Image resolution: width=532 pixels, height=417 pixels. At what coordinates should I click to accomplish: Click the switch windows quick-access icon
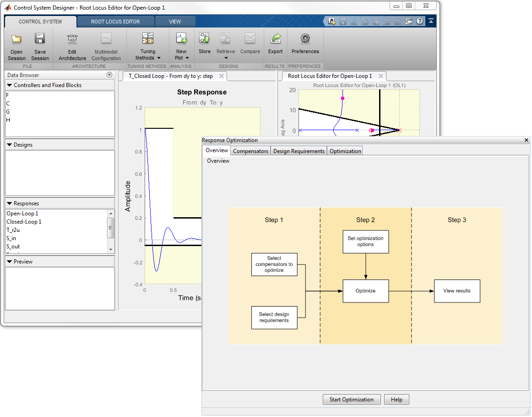coord(409,22)
